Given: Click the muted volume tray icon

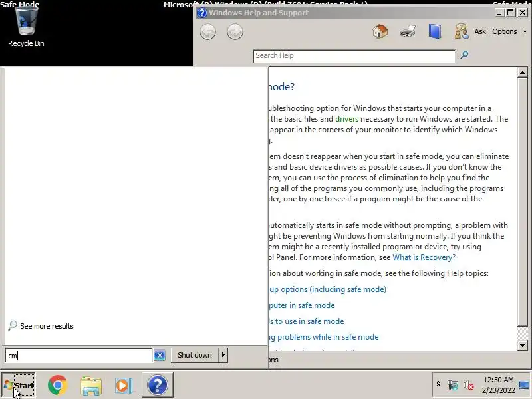Looking at the screenshot, I should [x=469, y=385].
